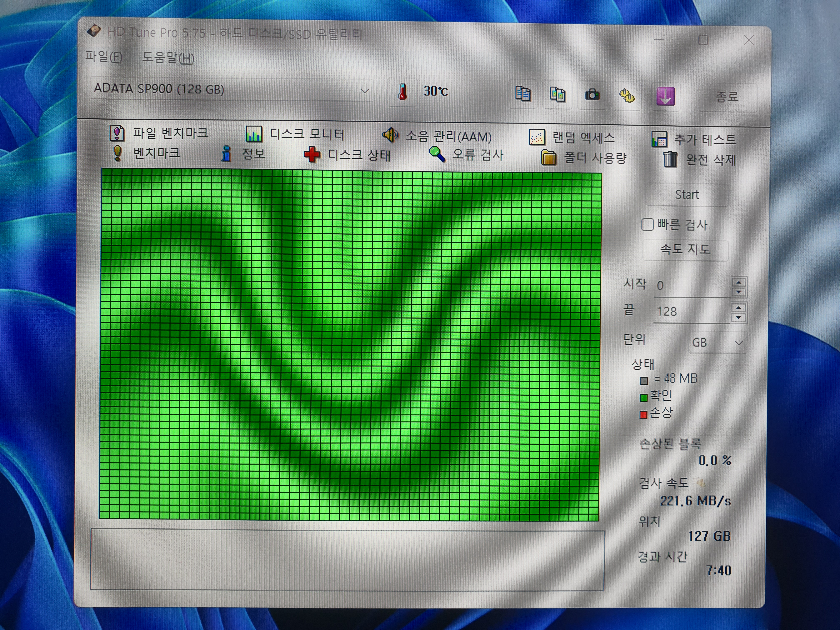Click the thermometer temperature icon
The image size is (840, 630).
tap(402, 92)
